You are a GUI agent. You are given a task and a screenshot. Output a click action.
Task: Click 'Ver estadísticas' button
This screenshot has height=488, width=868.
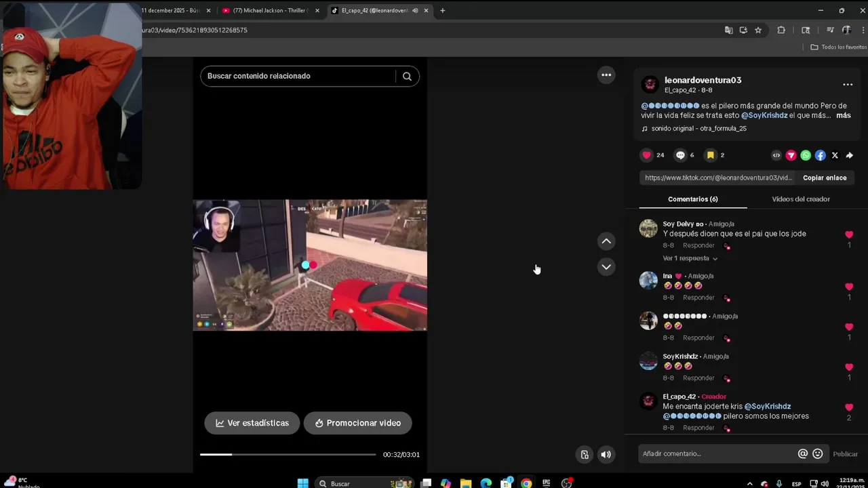pos(252,423)
